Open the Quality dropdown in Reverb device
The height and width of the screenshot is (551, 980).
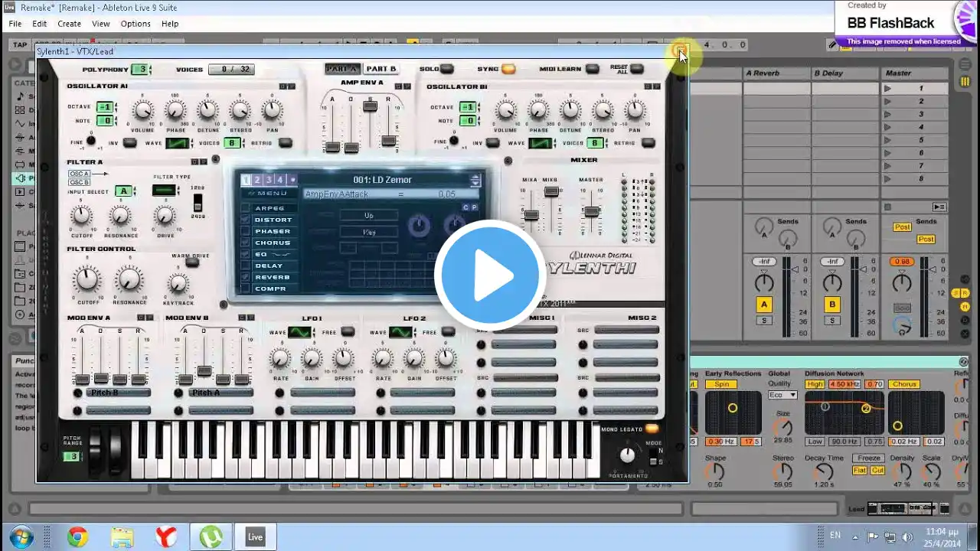pos(782,395)
